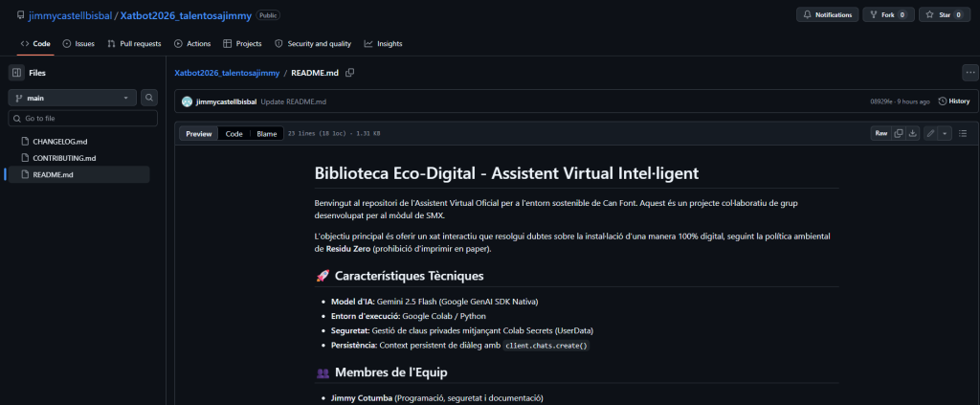The width and height of the screenshot is (980, 405).
Task: Open jimmycastellbisbal owner profile link
Action: point(70,15)
